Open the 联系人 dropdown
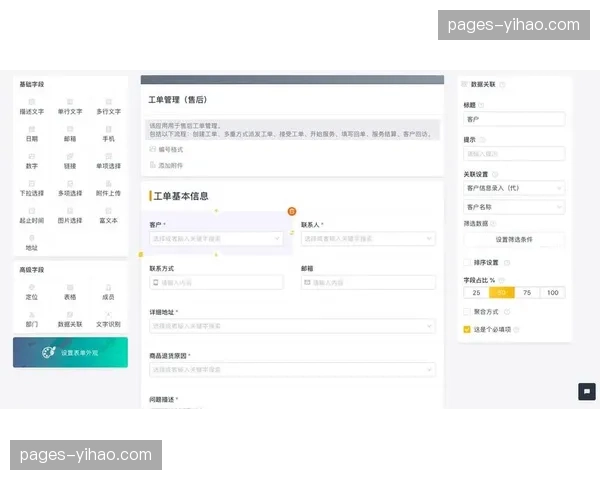The height and width of the screenshot is (480, 600). pyautogui.click(x=368, y=239)
